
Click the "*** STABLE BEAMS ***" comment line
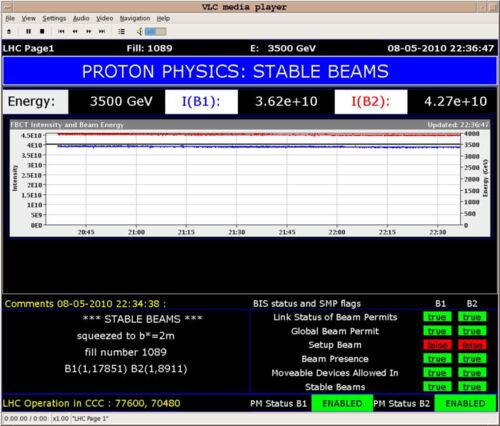click(x=143, y=319)
